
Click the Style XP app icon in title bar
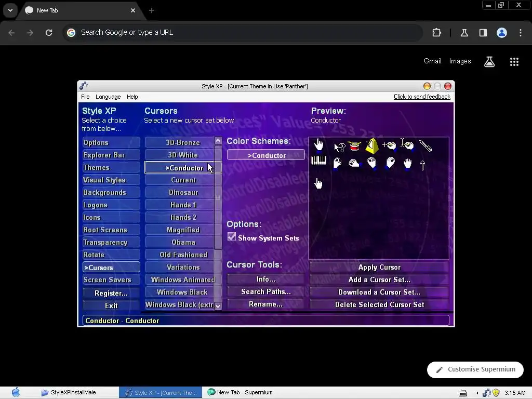click(84, 86)
